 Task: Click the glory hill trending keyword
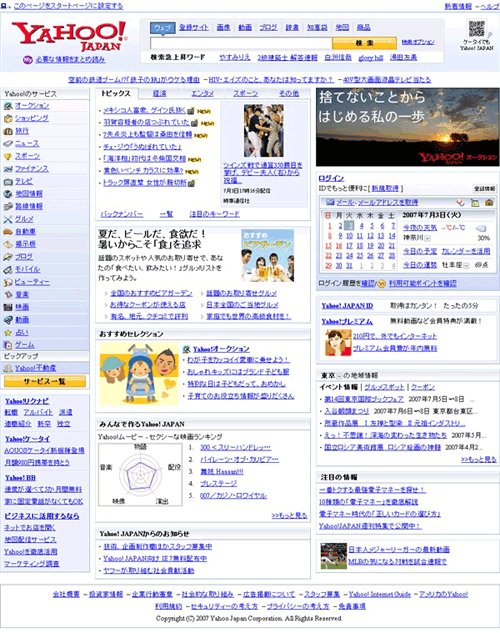[x=370, y=58]
